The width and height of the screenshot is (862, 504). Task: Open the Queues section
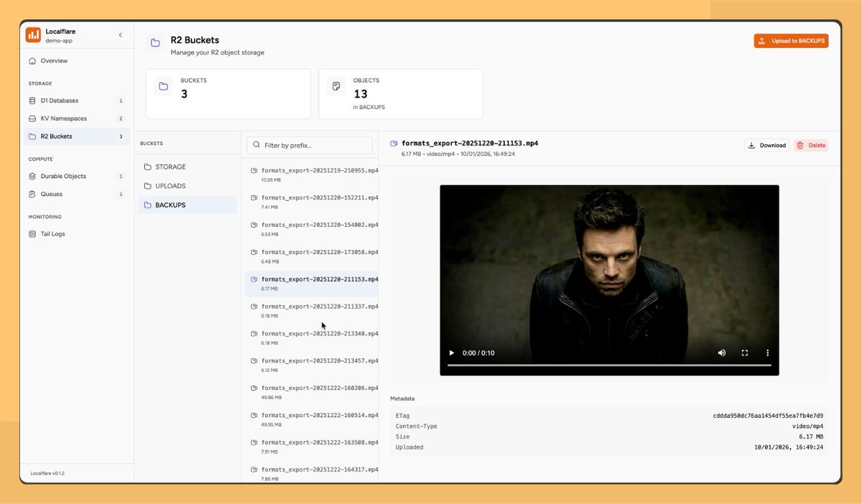[77, 194]
